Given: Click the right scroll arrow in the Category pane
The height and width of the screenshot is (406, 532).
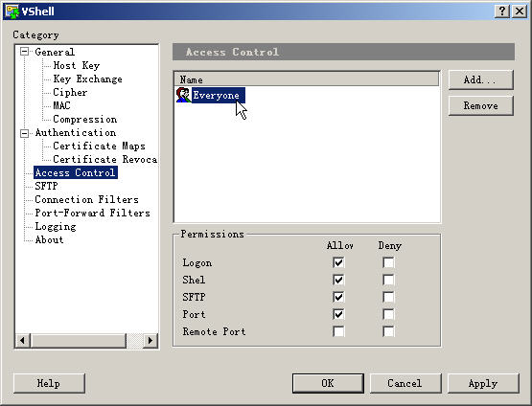Looking at the screenshot, I should click(150, 340).
